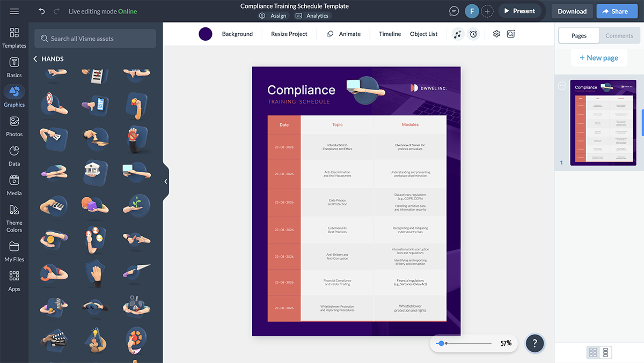Click the Download button

click(x=572, y=11)
